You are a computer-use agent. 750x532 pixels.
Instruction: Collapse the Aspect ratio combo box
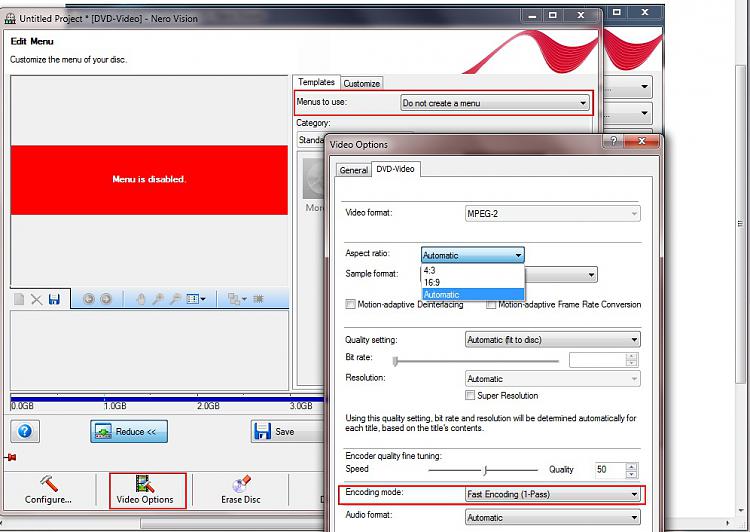click(x=473, y=255)
